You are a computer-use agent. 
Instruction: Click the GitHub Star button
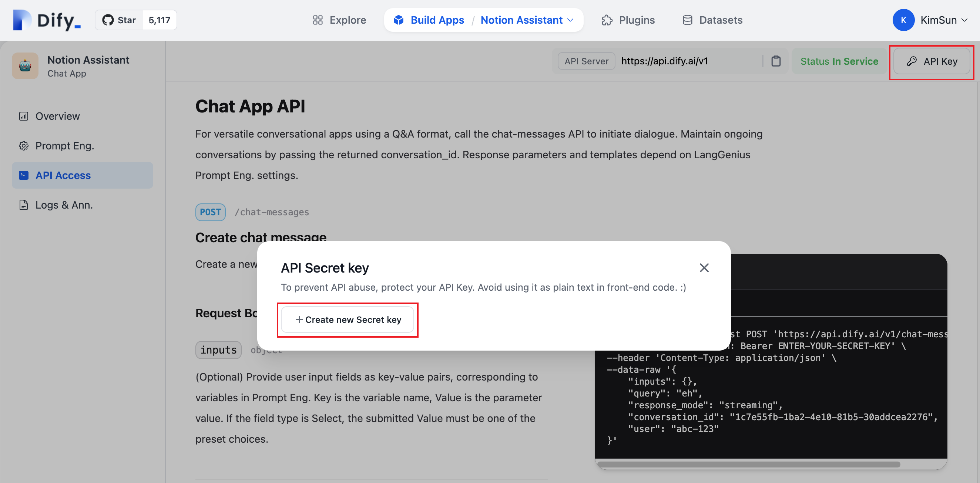(x=119, y=20)
